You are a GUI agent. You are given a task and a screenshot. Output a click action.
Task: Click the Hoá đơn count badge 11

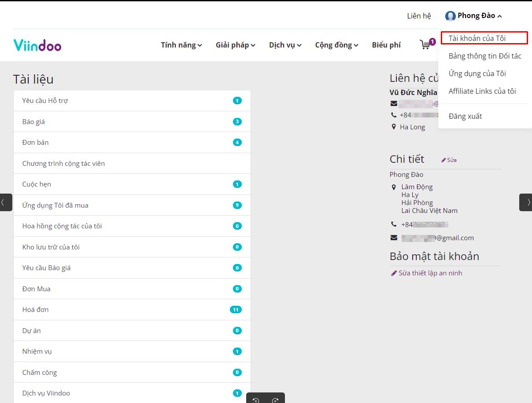[236, 310]
